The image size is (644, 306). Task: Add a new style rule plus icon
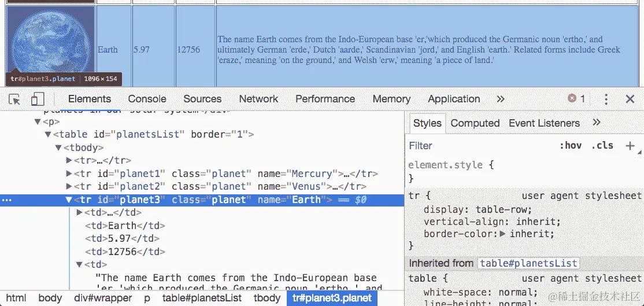tap(630, 145)
